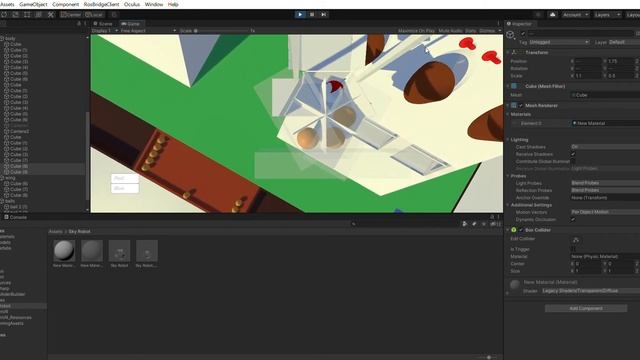Toggle Mute Audio in Game view
Image resolution: width=640 pixels, height=360 pixels.
coord(451,31)
